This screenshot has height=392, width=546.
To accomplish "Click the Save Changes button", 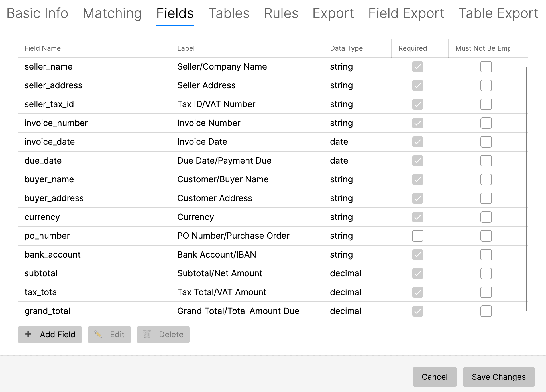I will click(x=498, y=377).
